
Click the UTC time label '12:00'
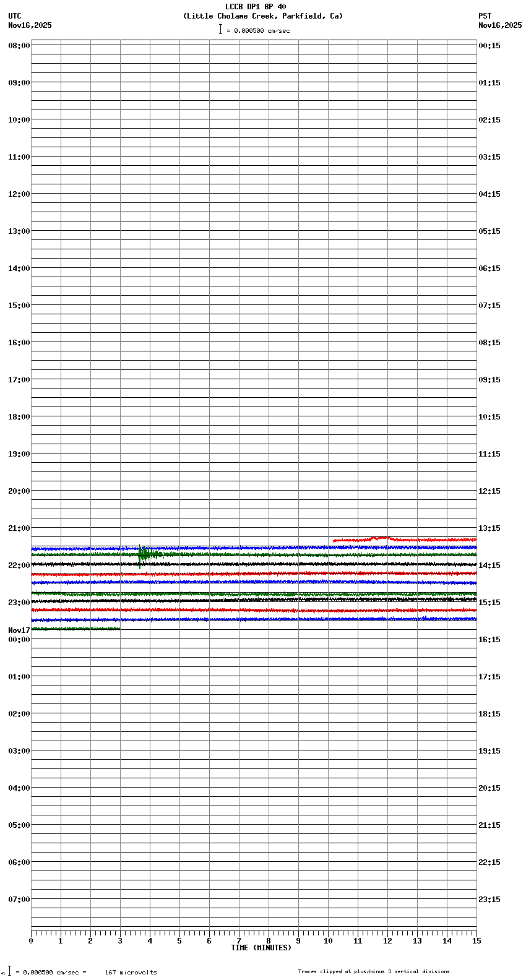[19, 194]
